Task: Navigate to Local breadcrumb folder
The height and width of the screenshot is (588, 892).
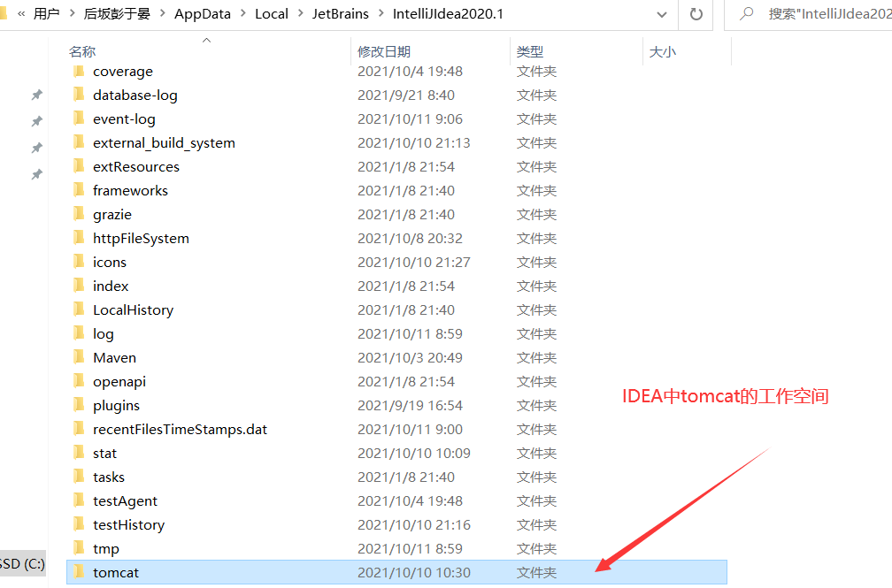Action: click(x=272, y=13)
